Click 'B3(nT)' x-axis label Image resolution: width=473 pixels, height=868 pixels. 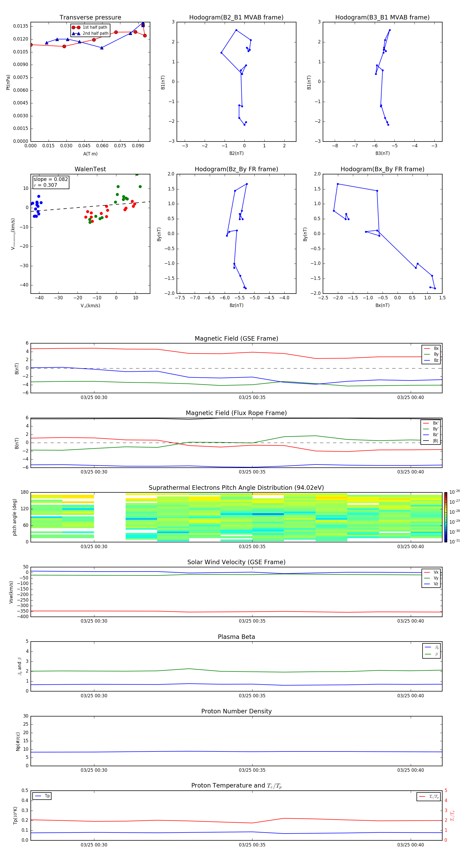coord(382,153)
